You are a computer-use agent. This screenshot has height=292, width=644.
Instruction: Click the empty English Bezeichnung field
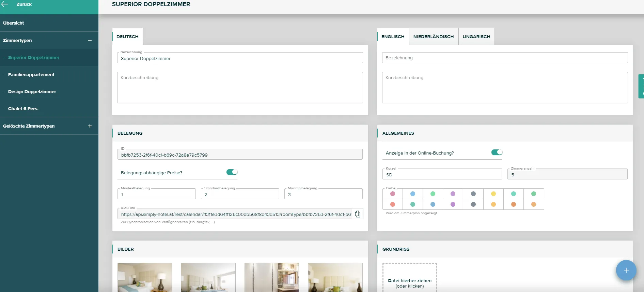click(x=505, y=58)
